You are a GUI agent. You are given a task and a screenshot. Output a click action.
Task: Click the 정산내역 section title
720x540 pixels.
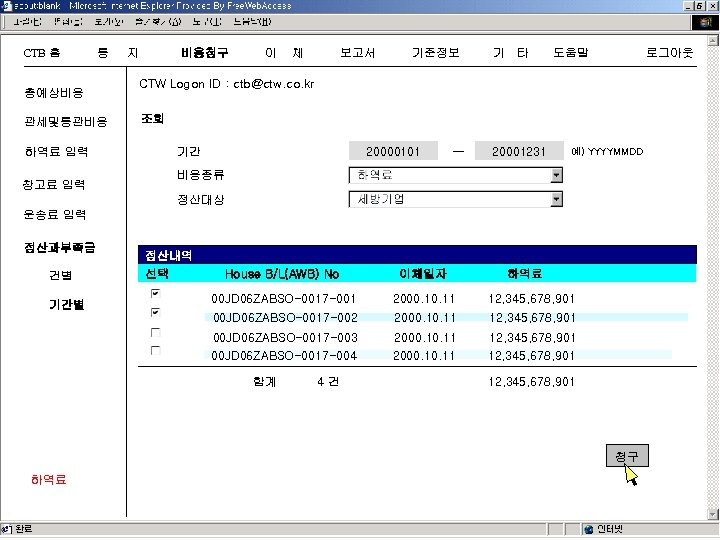[x=169, y=255]
